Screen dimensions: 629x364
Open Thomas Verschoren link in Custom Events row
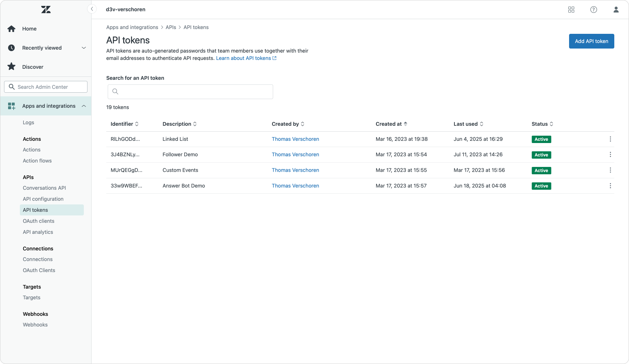pos(295,170)
